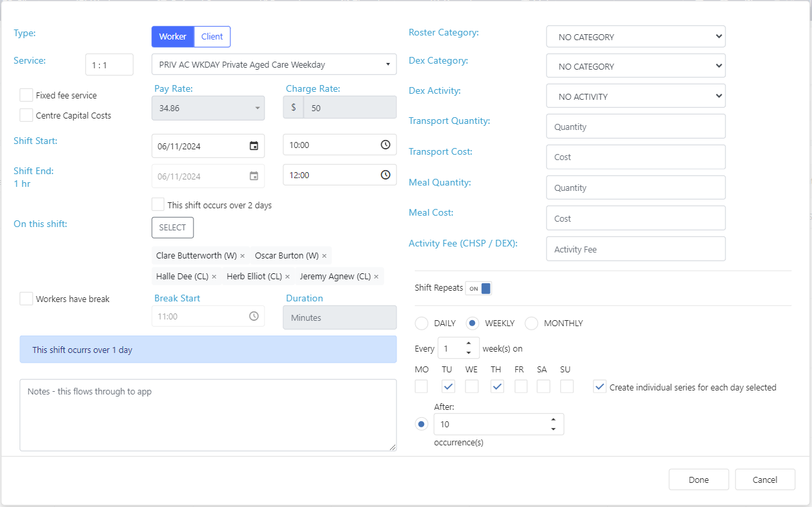Image resolution: width=812 pixels, height=507 pixels.
Task: Click the break Duration Minutes field
Action: tap(340, 317)
